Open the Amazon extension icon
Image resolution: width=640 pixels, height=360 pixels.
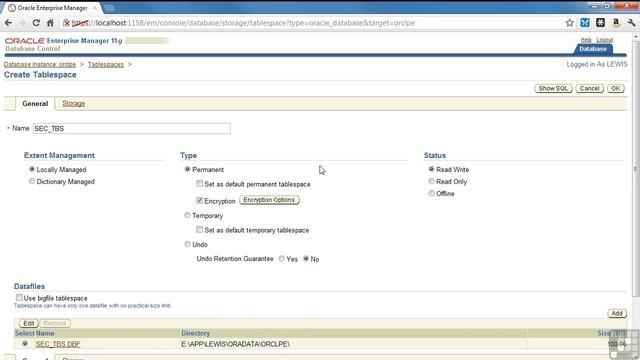click(616, 23)
